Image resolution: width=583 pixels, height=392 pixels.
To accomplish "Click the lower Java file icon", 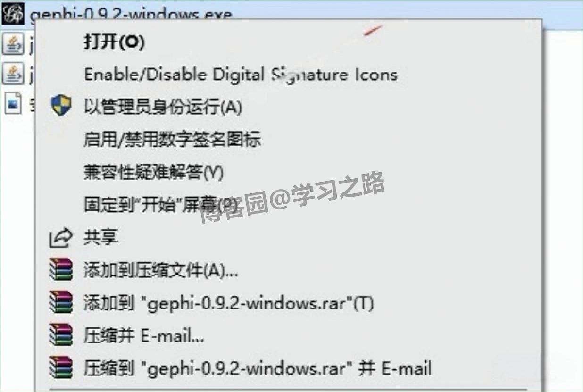I will coord(13,73).
